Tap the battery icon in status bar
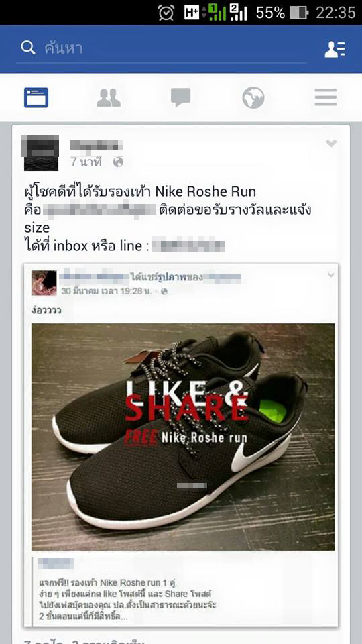Screen dimensions: 362x644 coord(299,13)
